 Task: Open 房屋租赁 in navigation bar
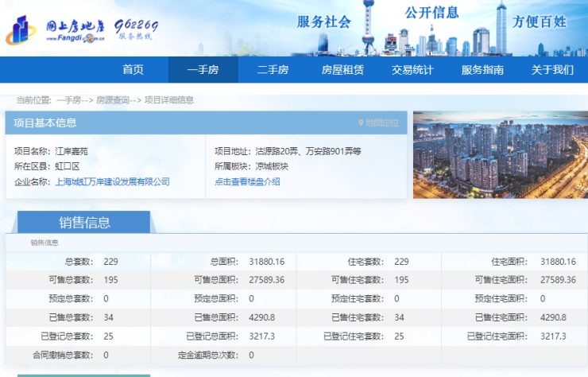click(x=342, y=70)
